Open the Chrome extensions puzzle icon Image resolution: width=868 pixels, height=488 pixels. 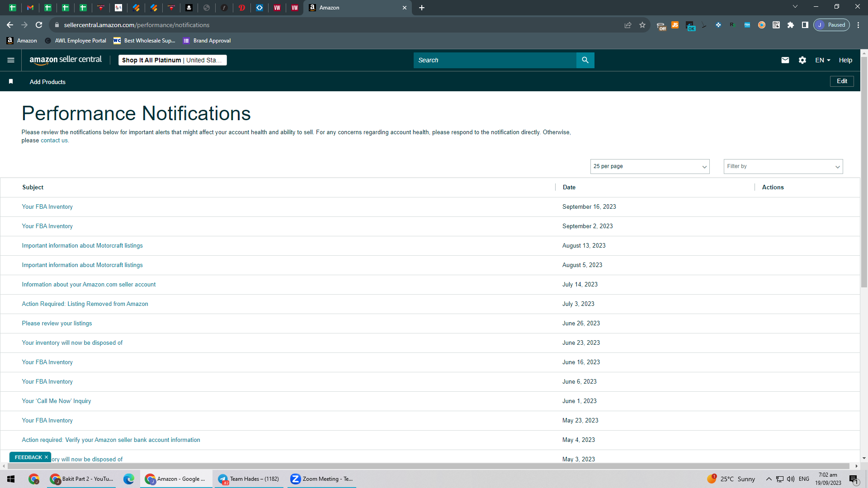coord(791,25)
